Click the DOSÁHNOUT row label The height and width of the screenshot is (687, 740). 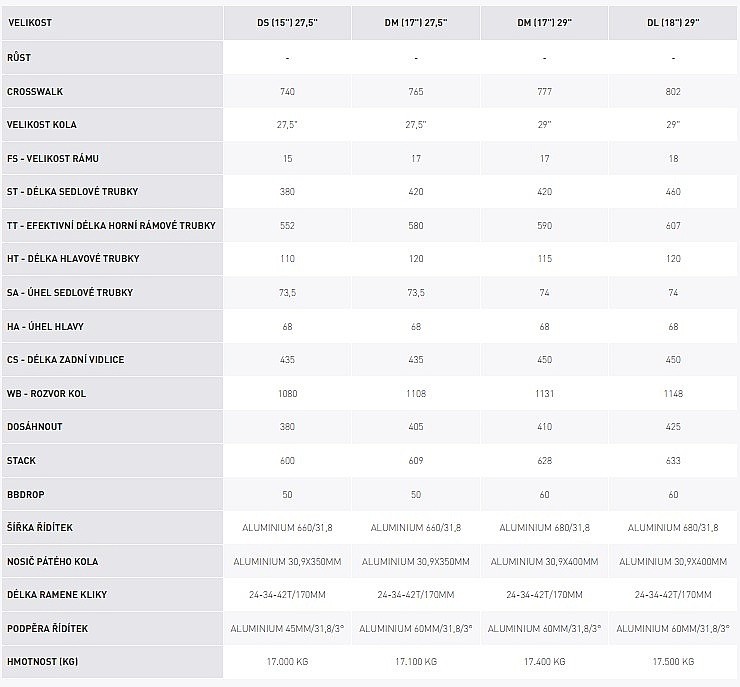tap(35, 427)
